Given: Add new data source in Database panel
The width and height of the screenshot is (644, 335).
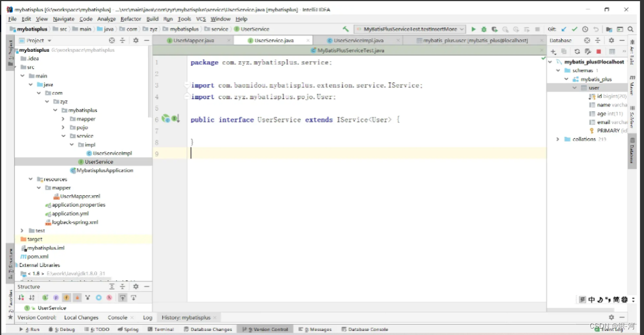Looking at the screenshot, I should (x=553, y=52).
